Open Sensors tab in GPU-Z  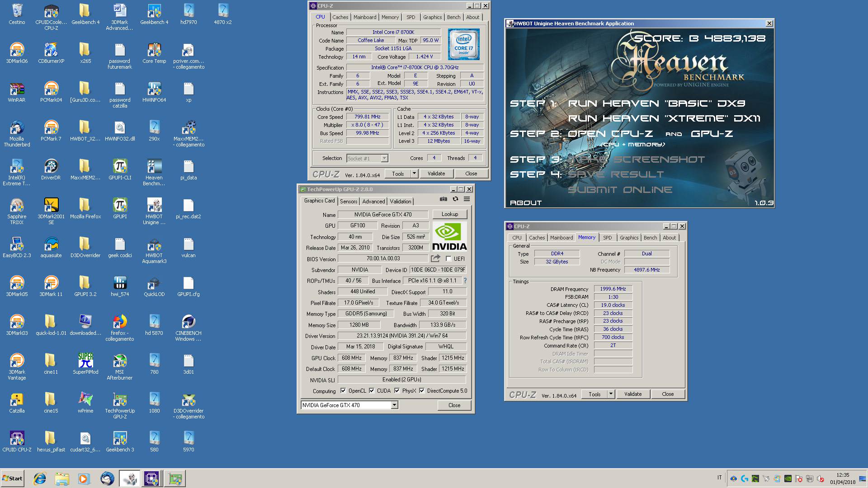pos(349,202)
